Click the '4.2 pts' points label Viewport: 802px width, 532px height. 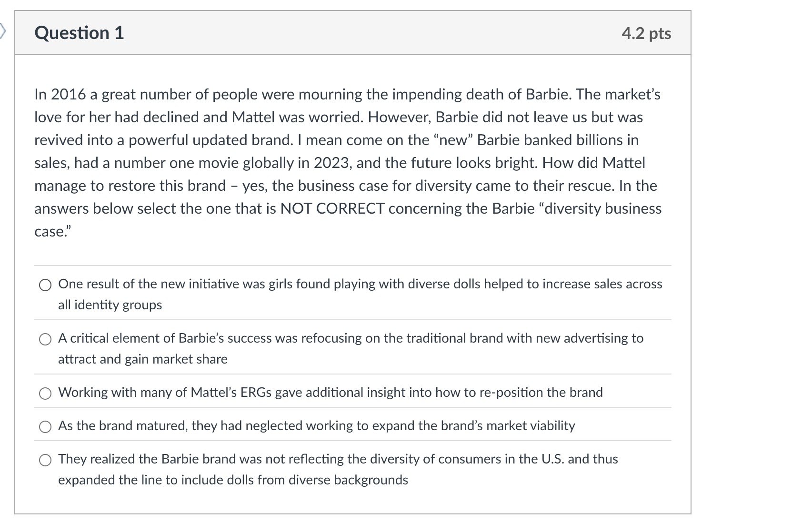click(x=646, y=33)
